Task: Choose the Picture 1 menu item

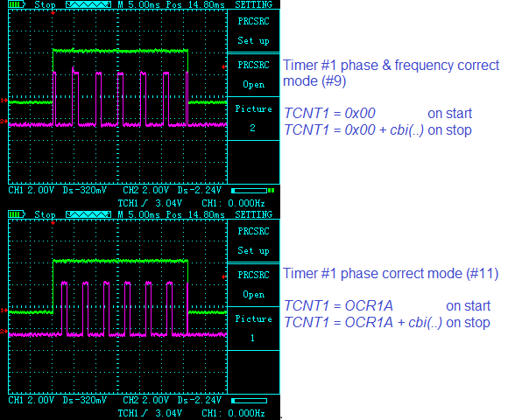Action: [x=253, y=328]
